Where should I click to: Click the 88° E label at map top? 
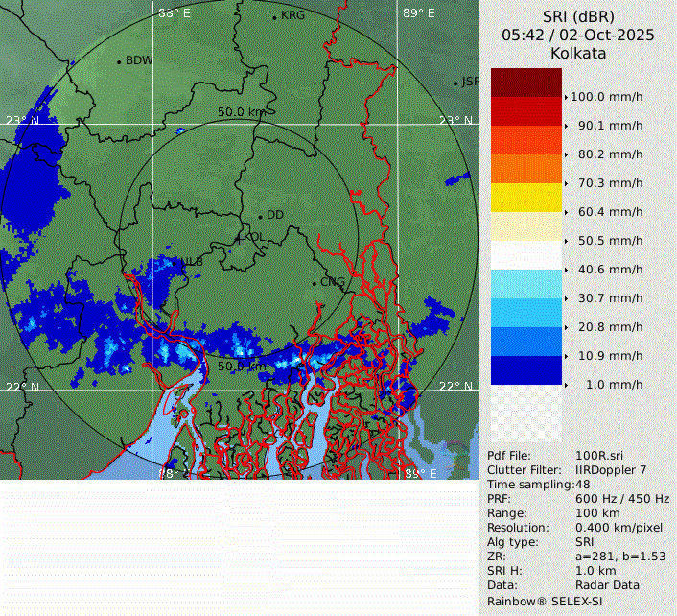click(175, 13)
